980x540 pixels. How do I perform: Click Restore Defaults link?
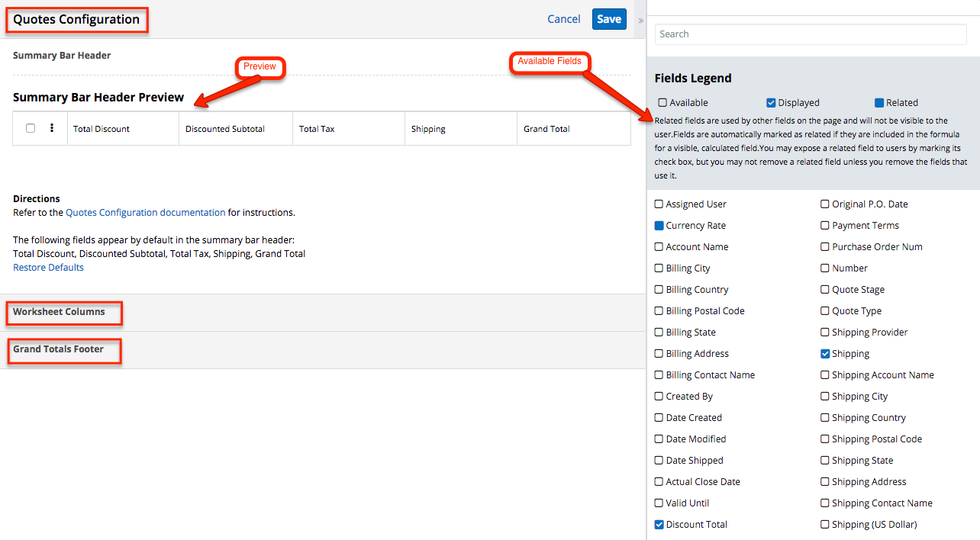(48, 268)
